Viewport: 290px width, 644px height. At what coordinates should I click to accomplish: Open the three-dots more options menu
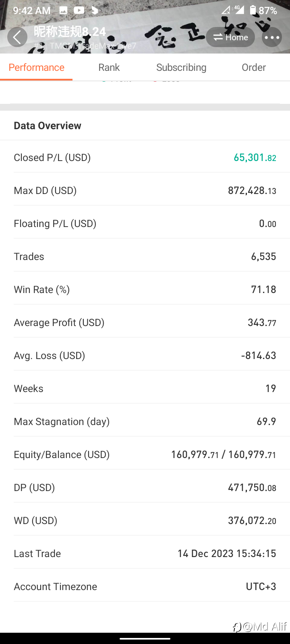pos(272,37)
